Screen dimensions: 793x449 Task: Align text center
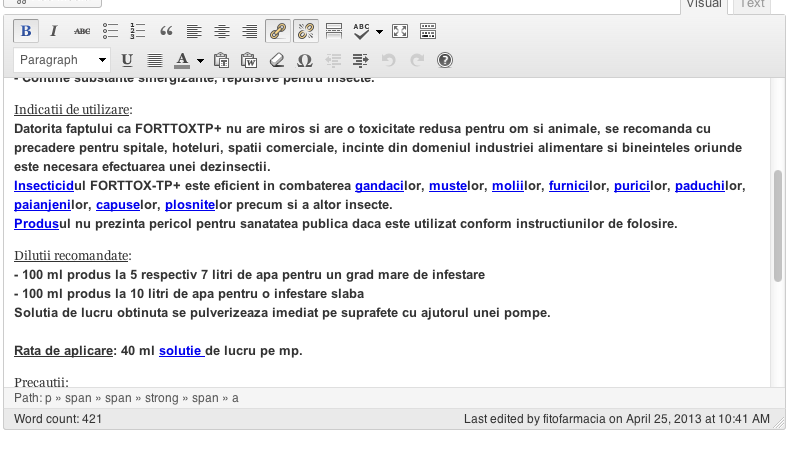pos(222,31)
